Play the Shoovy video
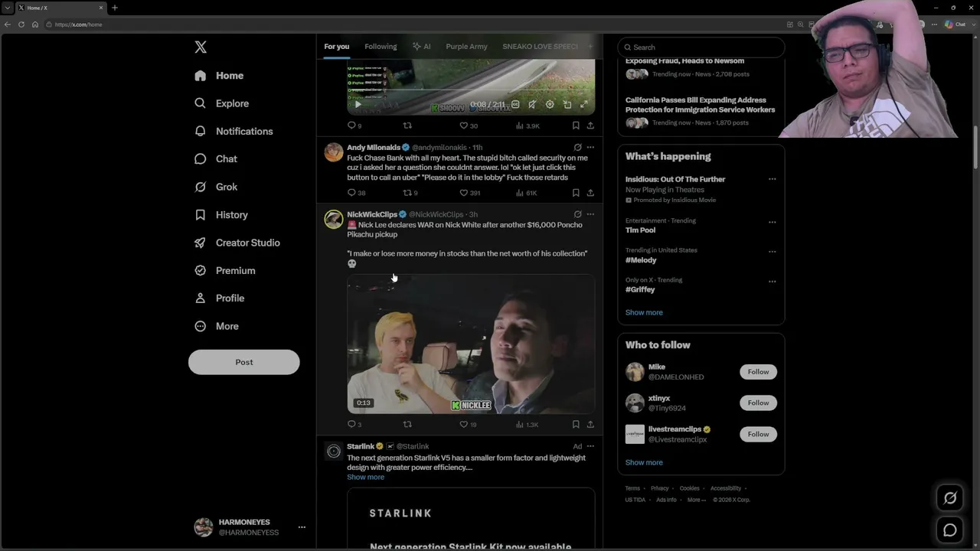 point(357,105)
